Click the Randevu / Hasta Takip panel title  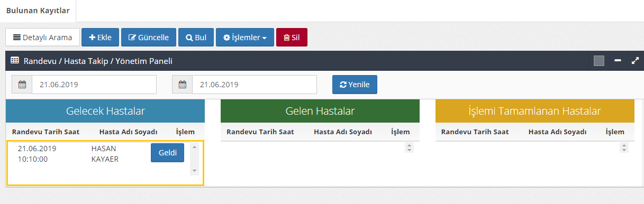98,61
